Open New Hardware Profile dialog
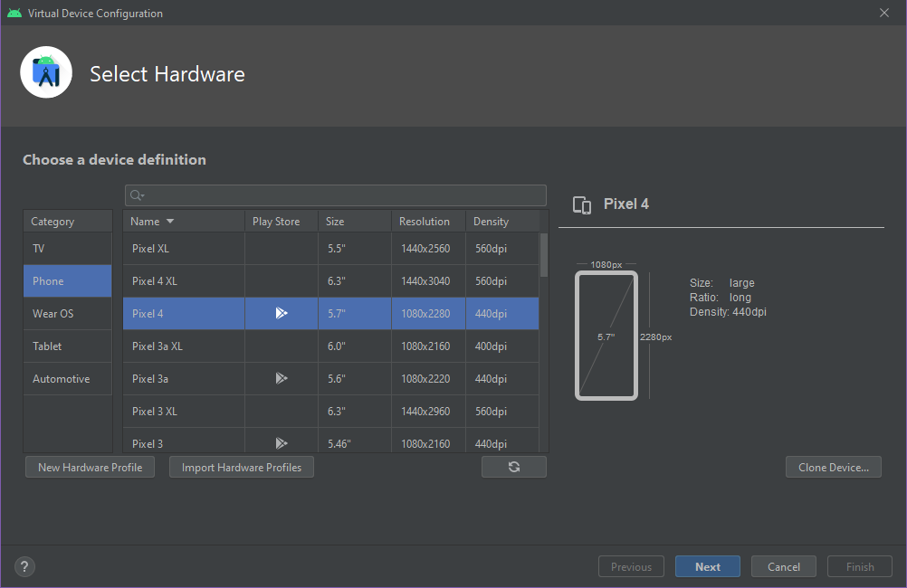Image resolution: width=907 pixels, height=588 pixels. (x=91, y=468)
